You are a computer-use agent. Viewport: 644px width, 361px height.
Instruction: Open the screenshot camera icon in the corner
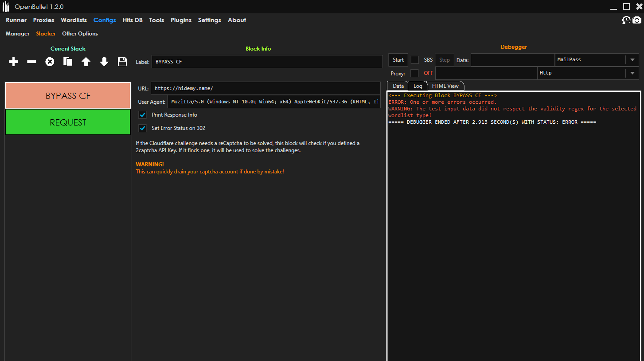637,20
